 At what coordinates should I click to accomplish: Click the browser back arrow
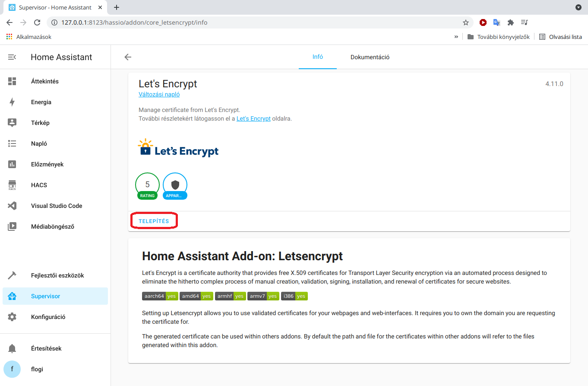(9, 22)
